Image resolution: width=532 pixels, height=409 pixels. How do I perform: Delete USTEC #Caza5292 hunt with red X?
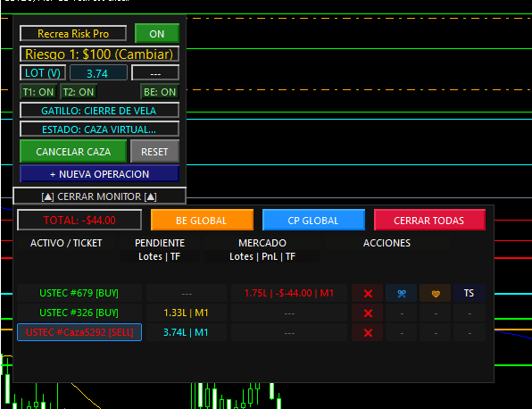[x=368, y=332]
